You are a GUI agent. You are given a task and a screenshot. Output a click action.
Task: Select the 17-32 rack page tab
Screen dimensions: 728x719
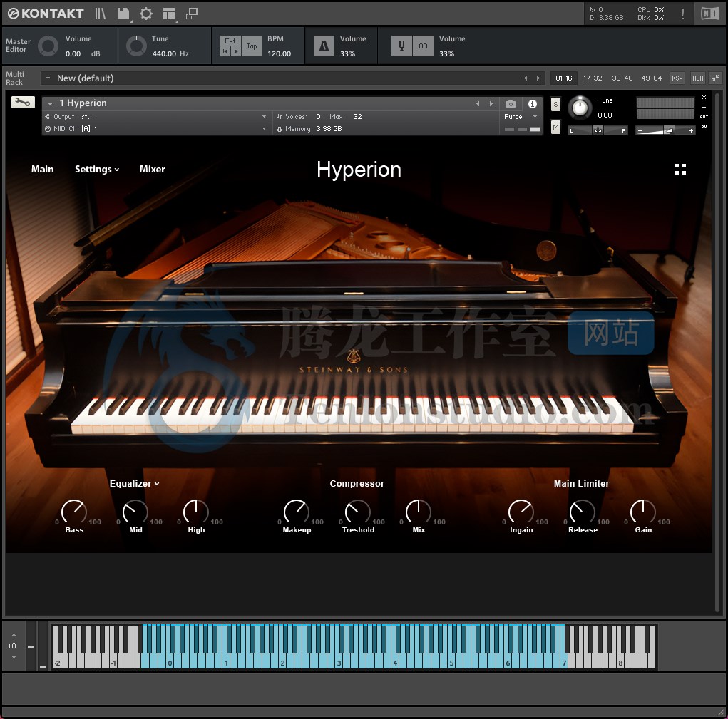(593, 78)
